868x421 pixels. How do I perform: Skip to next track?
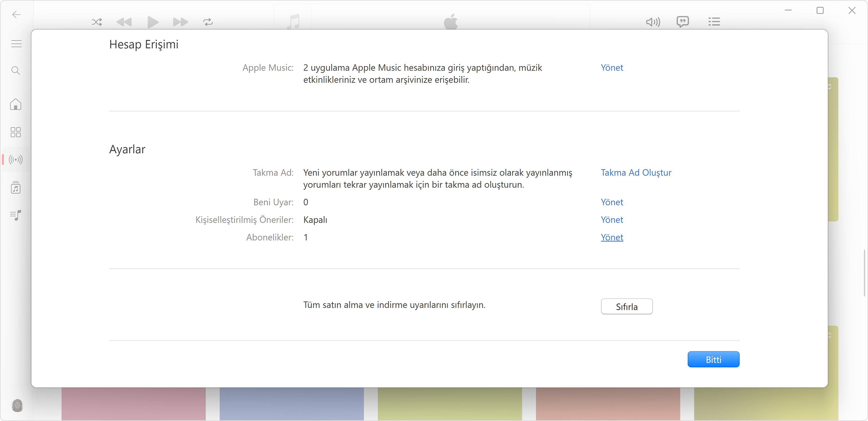(180, 22)
